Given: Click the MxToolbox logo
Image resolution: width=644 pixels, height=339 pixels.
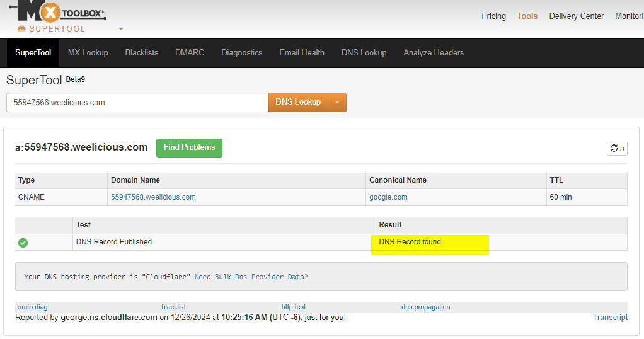Looking at the screenshot, I should tap(57, 11).
